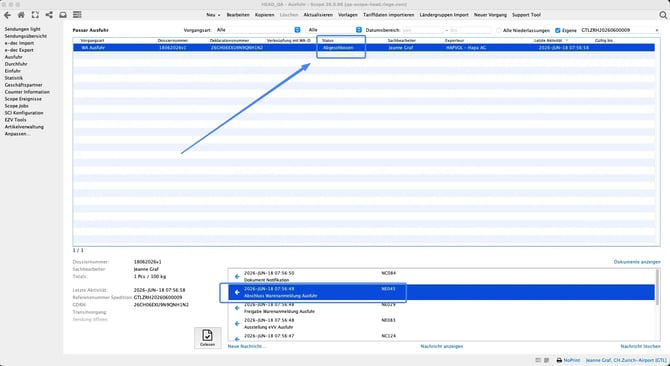Viewport: 670px width, 366px height.
Task: Toggle fullscreen with the expand icon
Action: pos(35,15)
